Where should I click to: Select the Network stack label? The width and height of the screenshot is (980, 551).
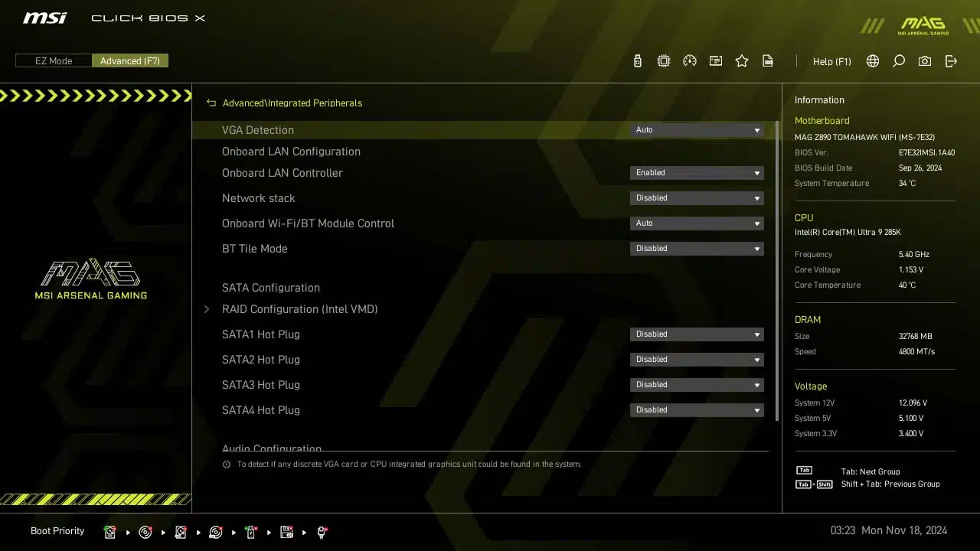[x=259, y=198]
